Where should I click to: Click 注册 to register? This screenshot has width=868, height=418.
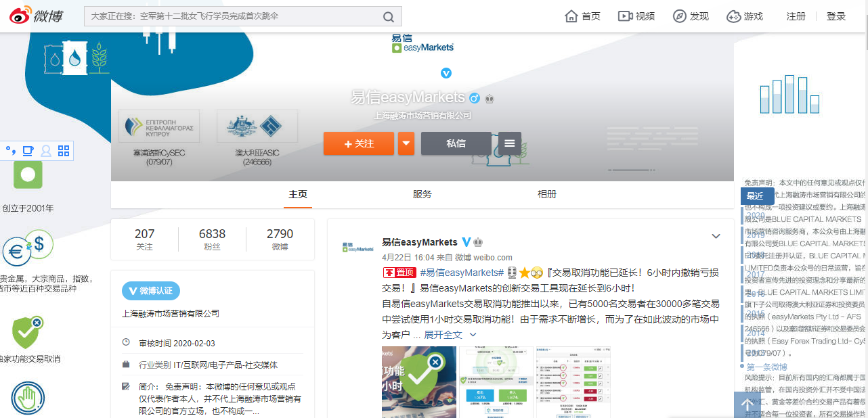point(796,16)
